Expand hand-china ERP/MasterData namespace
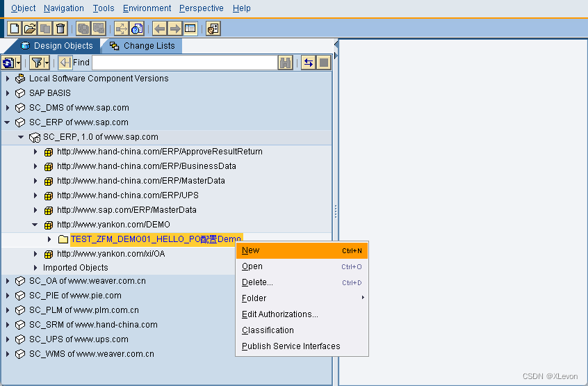Image resolution: width=588 pixels, height=386 pixels. [35, 181]
